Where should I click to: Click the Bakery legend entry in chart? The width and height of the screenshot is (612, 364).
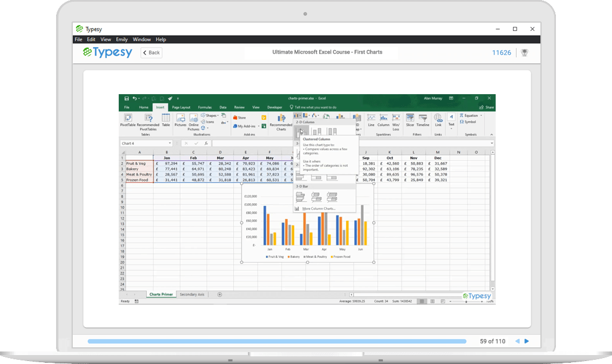point(293,257)
